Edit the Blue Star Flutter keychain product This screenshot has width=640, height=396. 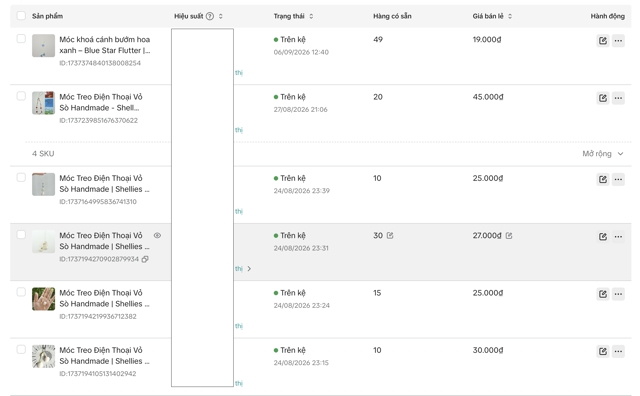click(602, 40)
